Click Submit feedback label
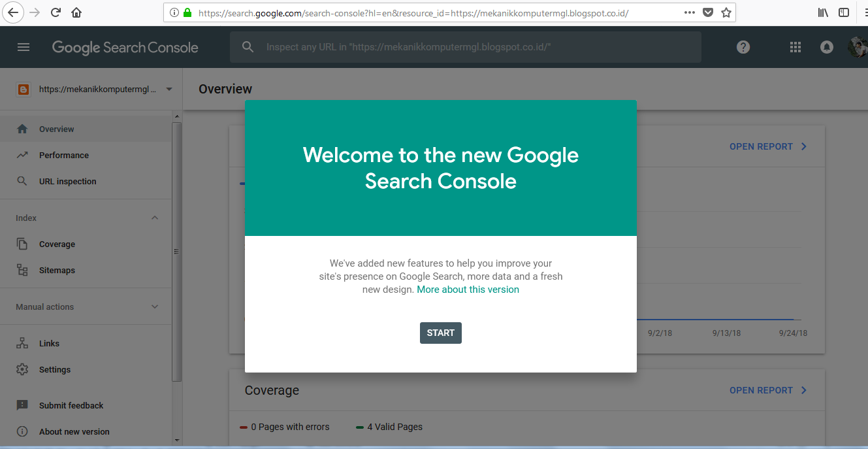This screenshot has width=868, height=449. pos(71,405)
